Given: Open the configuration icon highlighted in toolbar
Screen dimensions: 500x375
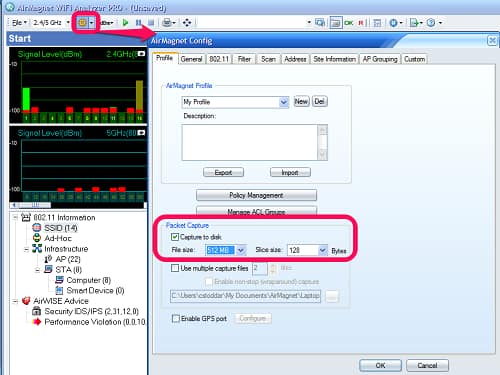Looking at the screenshot, I should [82, 23].
